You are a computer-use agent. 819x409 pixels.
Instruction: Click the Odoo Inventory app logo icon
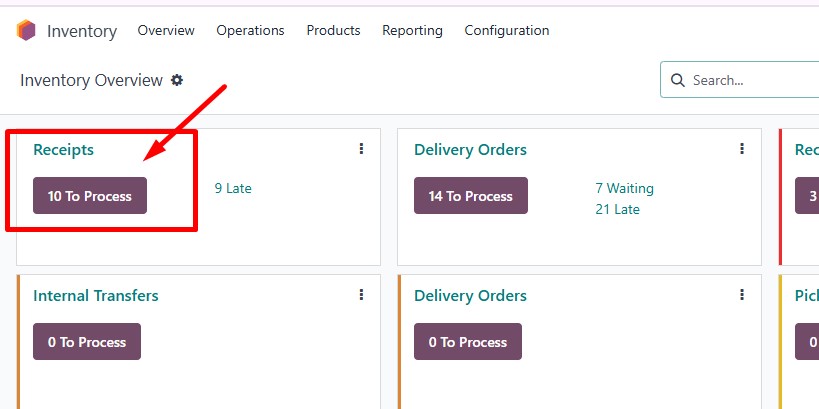coord(26,30)
